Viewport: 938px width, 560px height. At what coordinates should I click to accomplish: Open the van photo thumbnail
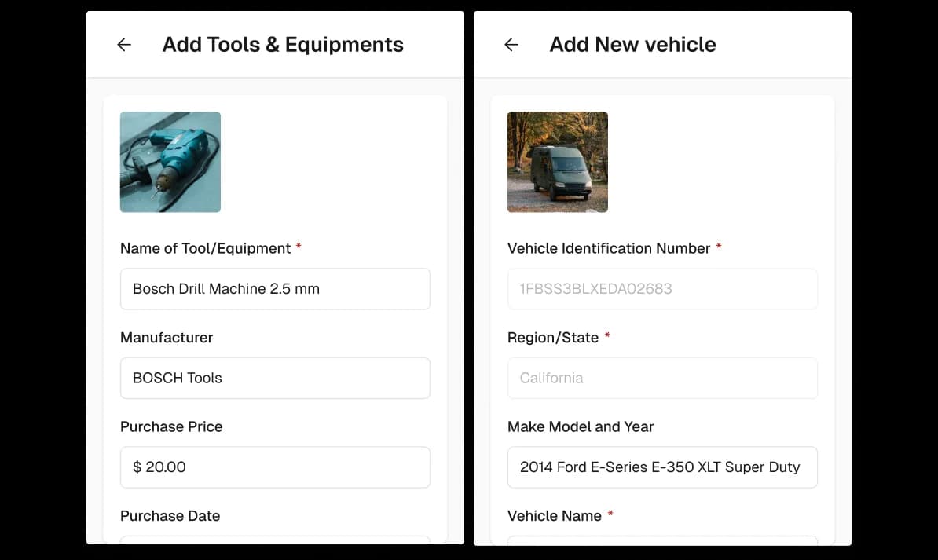click(x=557, y=162)
